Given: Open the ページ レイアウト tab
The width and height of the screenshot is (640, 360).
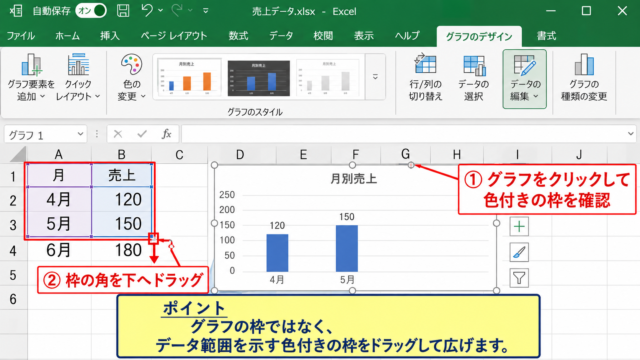Looking at the screenshot, I should point(174,36).
